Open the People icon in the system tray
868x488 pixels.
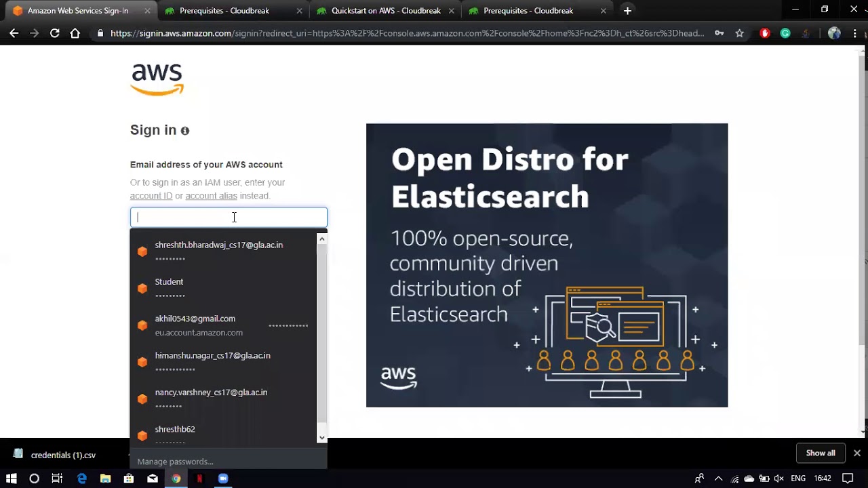tap(699, 479)
